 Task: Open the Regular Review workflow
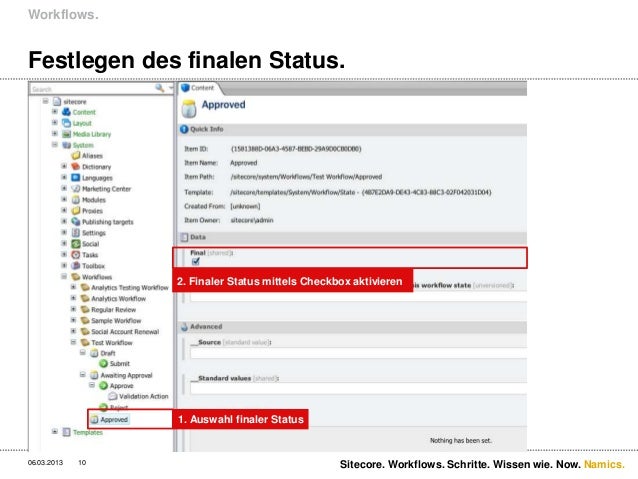[113, 310]
